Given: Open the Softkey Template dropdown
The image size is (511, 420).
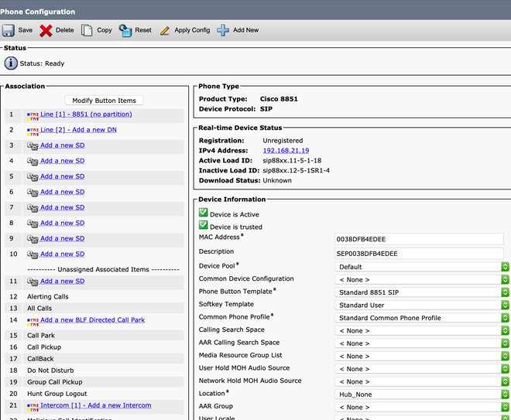Looking at the screenshot, I should [422, 305].
